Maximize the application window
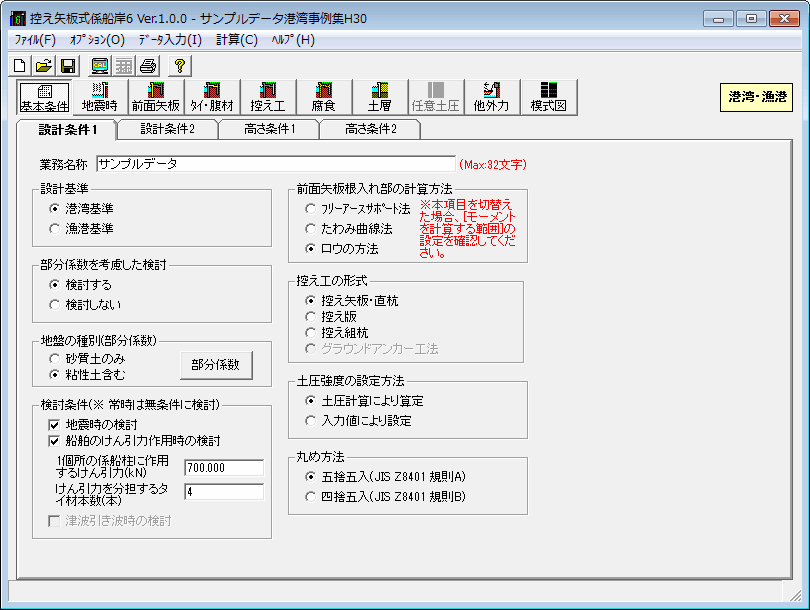The image size is (810, 610). [x=751, y=19]
